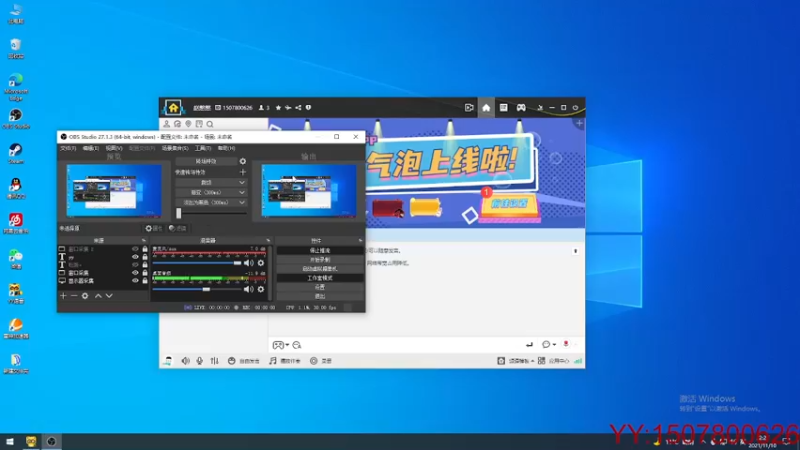This screenshot has width=800, height=450.
Task: Open the Edit menu in OBS
Action: pyautogui.click(x=91, y=148)
